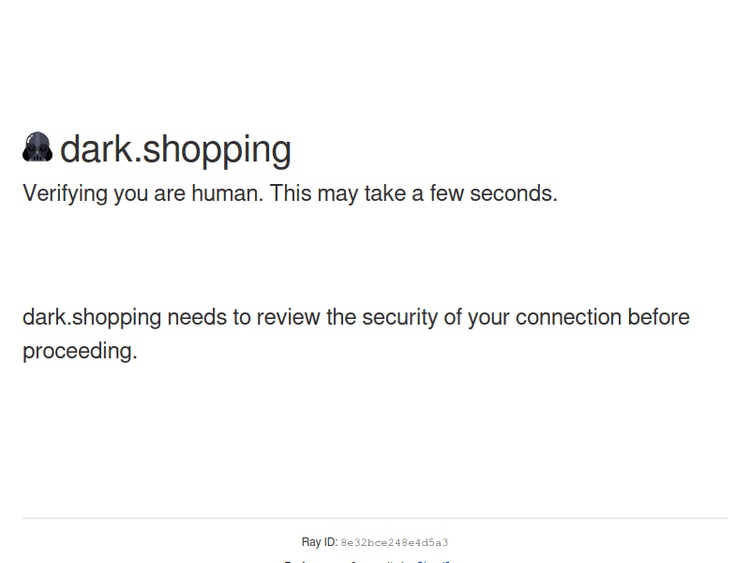This screenshot has height=563, width=750.
Task: Click the horizontal divider above the footer
Action: point(375,518)
